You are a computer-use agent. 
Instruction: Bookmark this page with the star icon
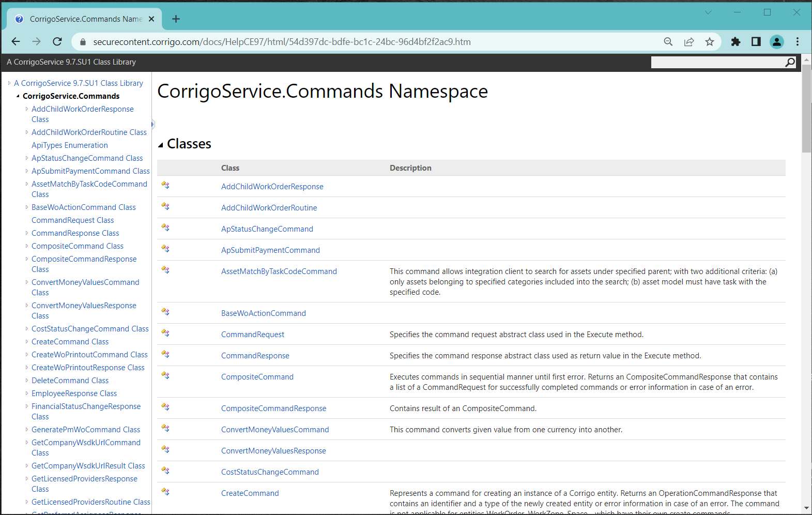click(710, 42)
